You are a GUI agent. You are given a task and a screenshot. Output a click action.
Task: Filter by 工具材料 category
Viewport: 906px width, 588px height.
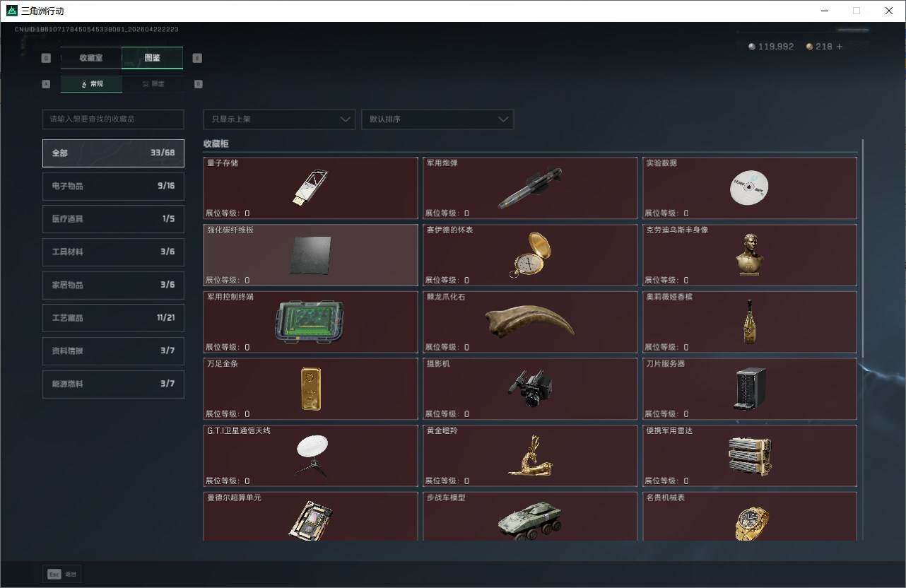tap(113, 252)
